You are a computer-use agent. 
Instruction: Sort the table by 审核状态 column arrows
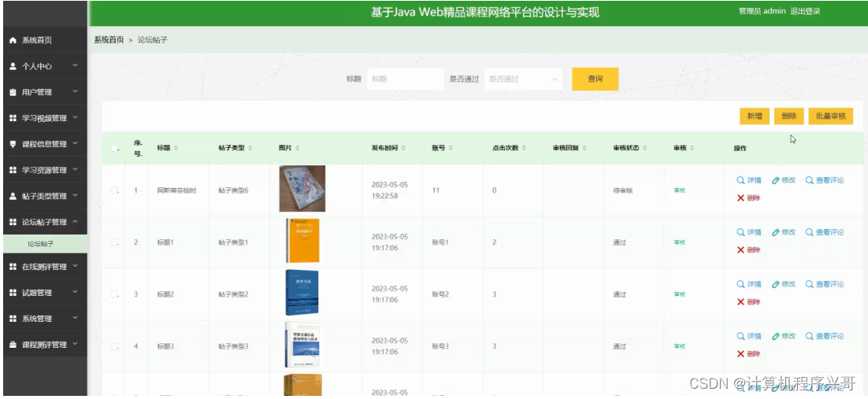[644, 148]
